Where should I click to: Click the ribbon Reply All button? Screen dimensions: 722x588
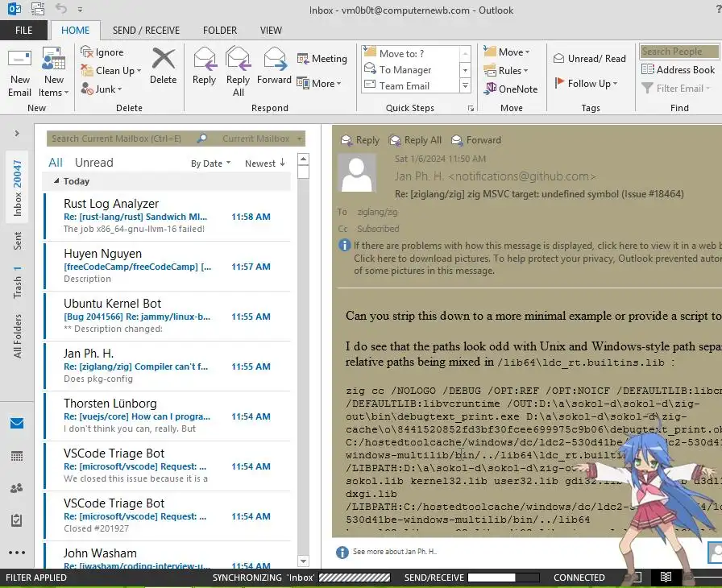coord(238,72)
